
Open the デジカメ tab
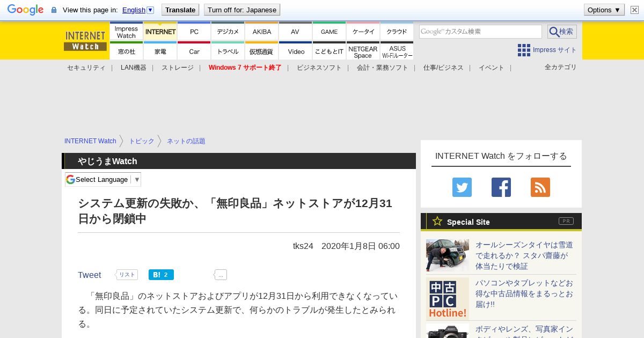coord(228,32)
